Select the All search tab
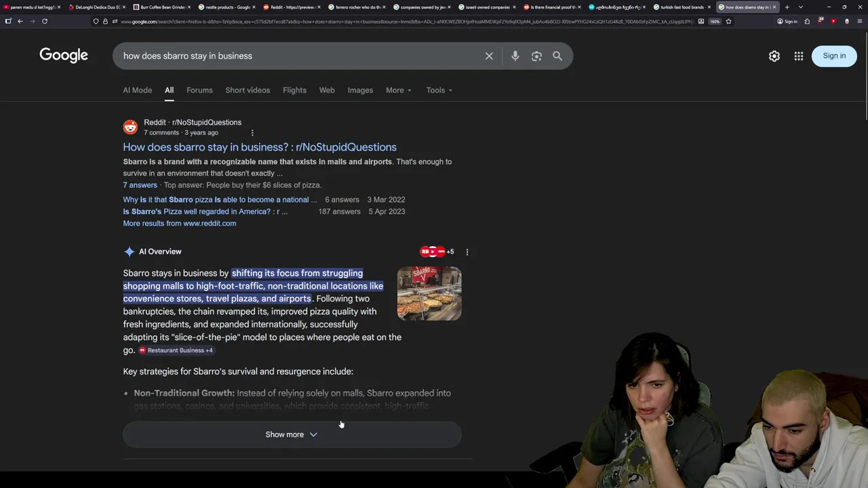Screen dimensions: 868x488 (169, 90)
